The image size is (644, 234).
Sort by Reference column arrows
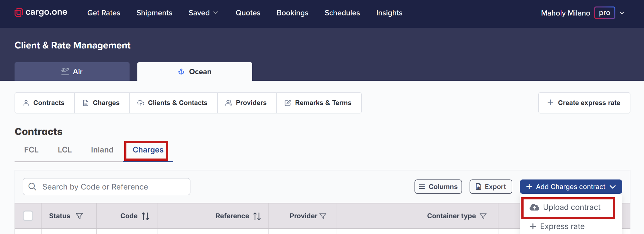[x=257, y=216]
